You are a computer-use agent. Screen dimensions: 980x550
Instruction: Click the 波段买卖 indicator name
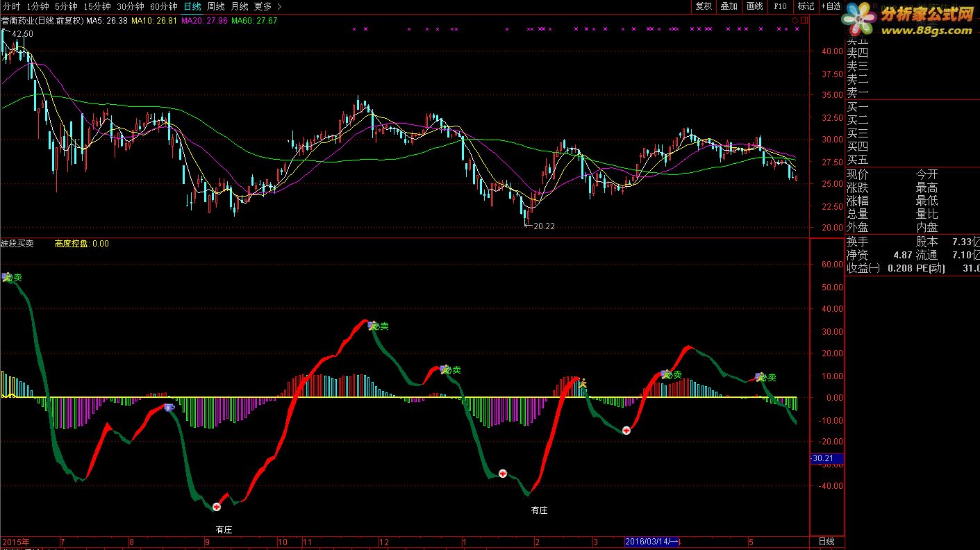[x=17, y=244]
